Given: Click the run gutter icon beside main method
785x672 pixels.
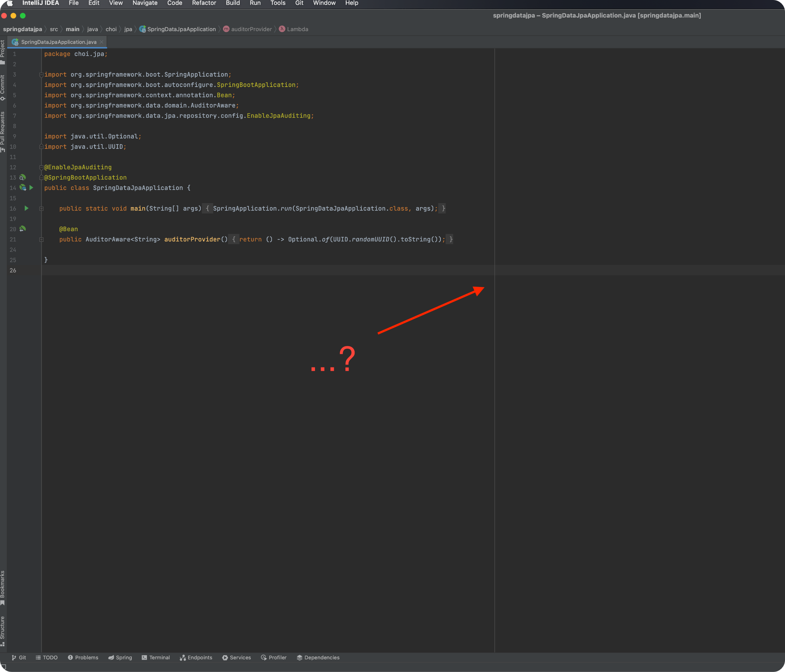Looking at the screenshot, I should [x=26, y=208].
